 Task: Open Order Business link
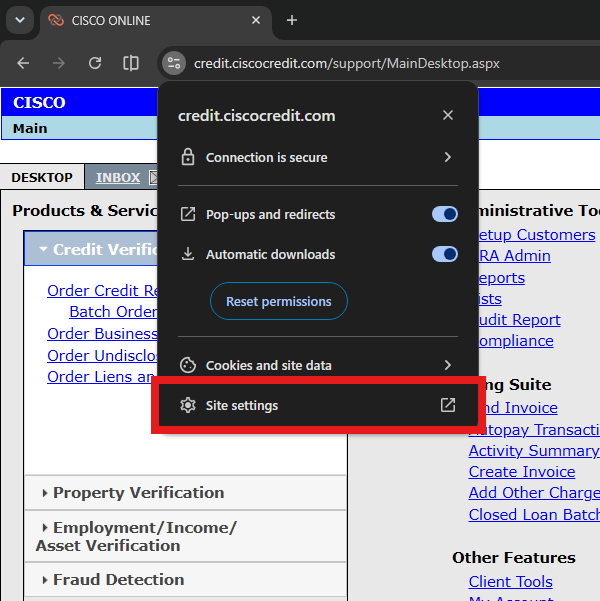(x=102, y=333)
